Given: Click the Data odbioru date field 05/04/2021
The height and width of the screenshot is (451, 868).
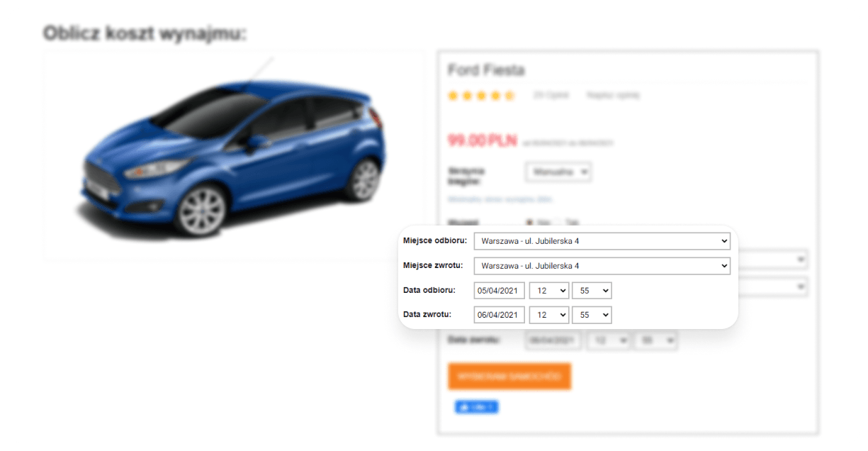Looking at the screenshot, I should [x=500, y=291].
